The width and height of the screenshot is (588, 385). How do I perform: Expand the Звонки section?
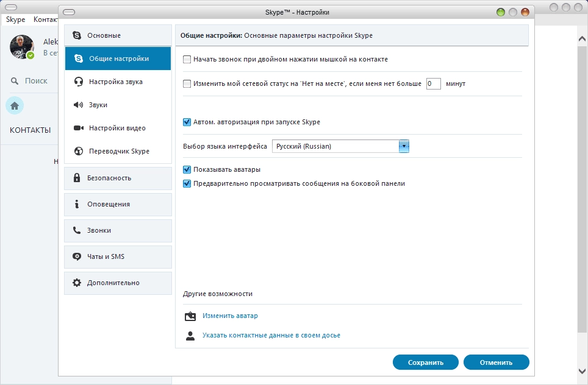click(x=118, y=230)
